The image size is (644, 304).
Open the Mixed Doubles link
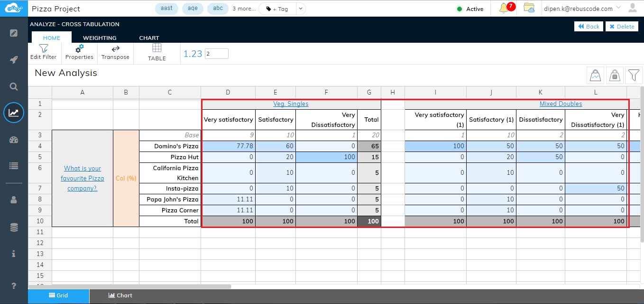click(x=561, y=104)
